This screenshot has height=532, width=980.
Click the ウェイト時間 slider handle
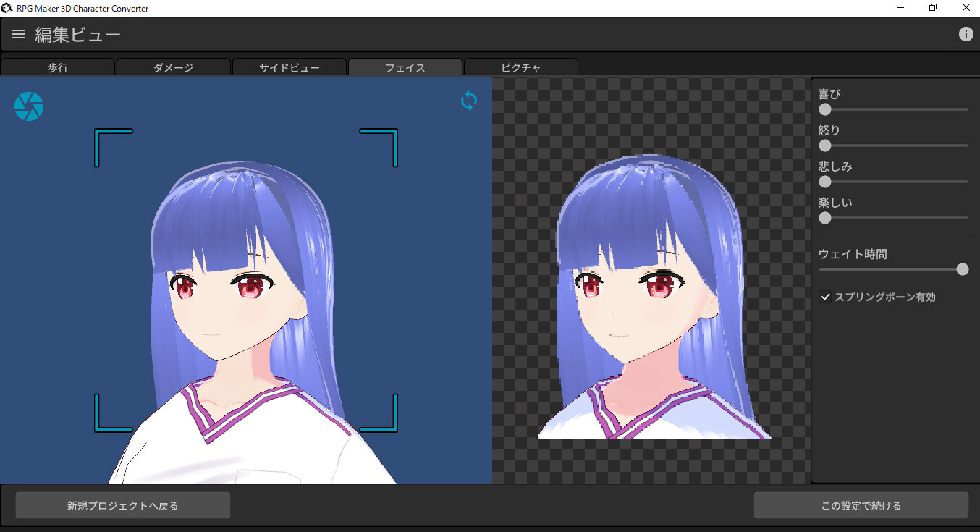click(x=963, y=269)
